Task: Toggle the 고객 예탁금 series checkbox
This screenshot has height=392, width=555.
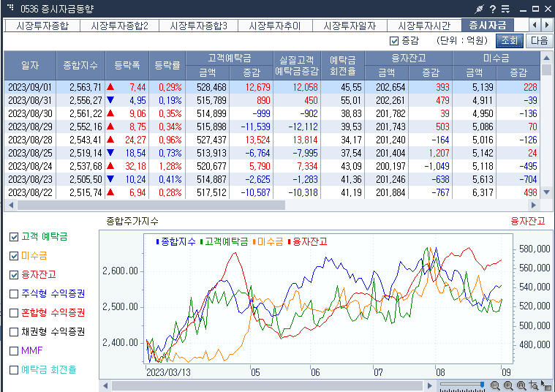Action: (x=14, y=237)
